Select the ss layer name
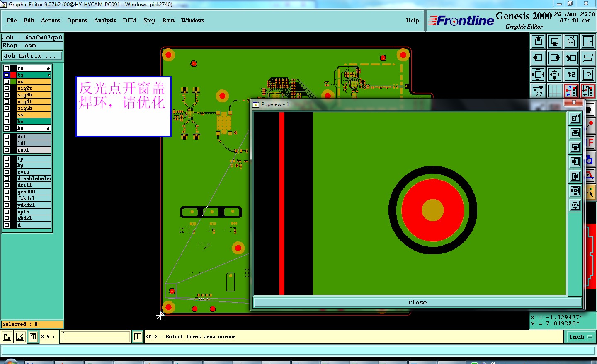 [x=34, y=115]
